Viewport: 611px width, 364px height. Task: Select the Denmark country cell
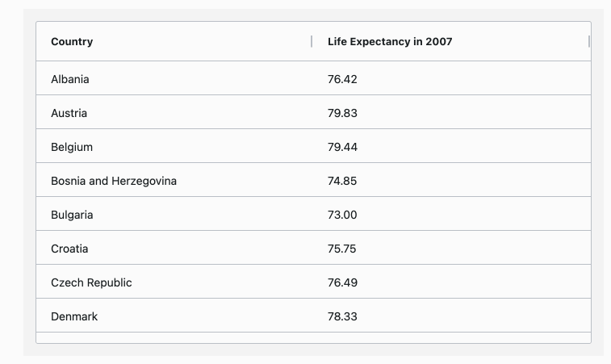pos(74,316)
